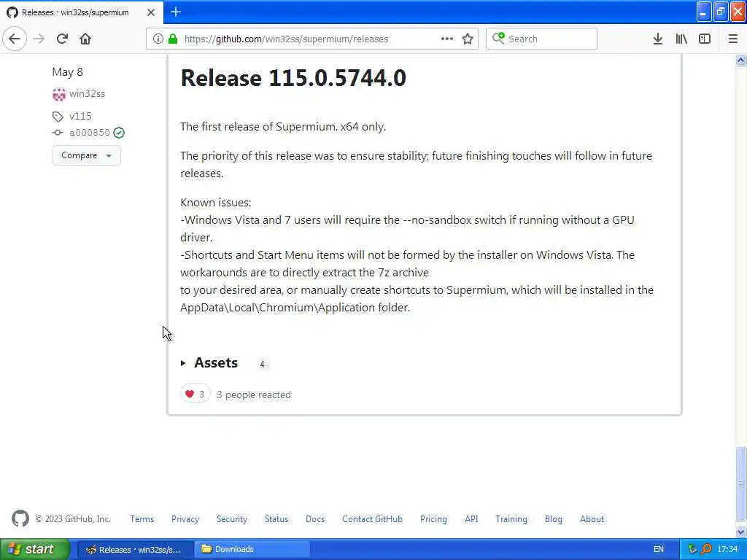This screenshot has height=560, width=747.
Task: Open the Pricing footer link
Action: pos(433,519)
